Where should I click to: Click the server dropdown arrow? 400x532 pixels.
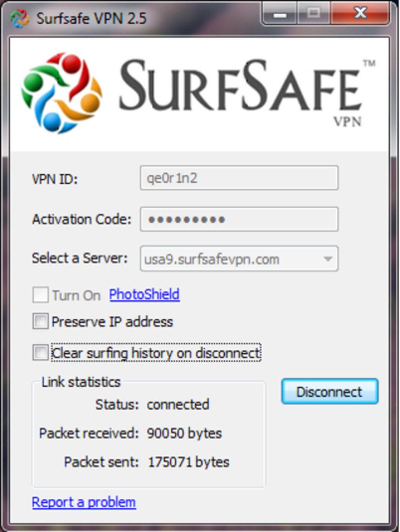coord(328,259)
